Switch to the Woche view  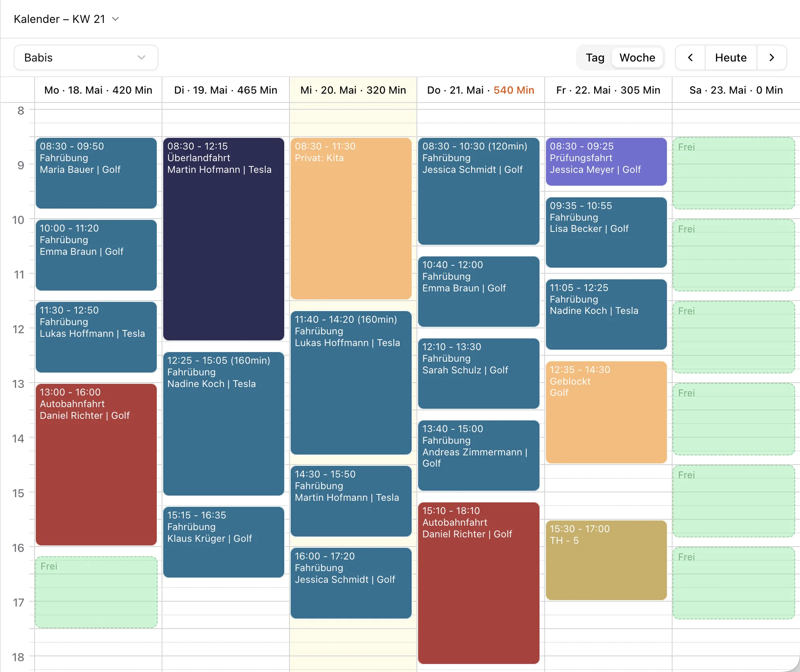tap(637, 57)
